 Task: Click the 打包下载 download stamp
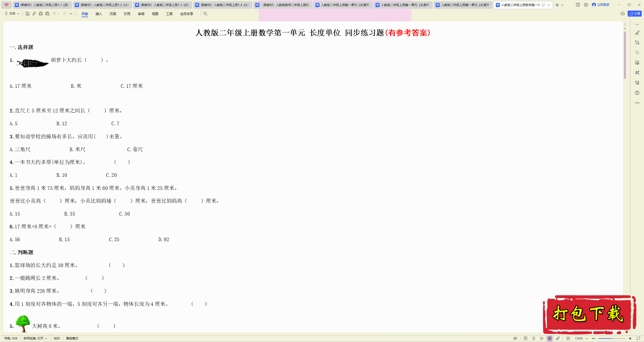coord(589,314)
